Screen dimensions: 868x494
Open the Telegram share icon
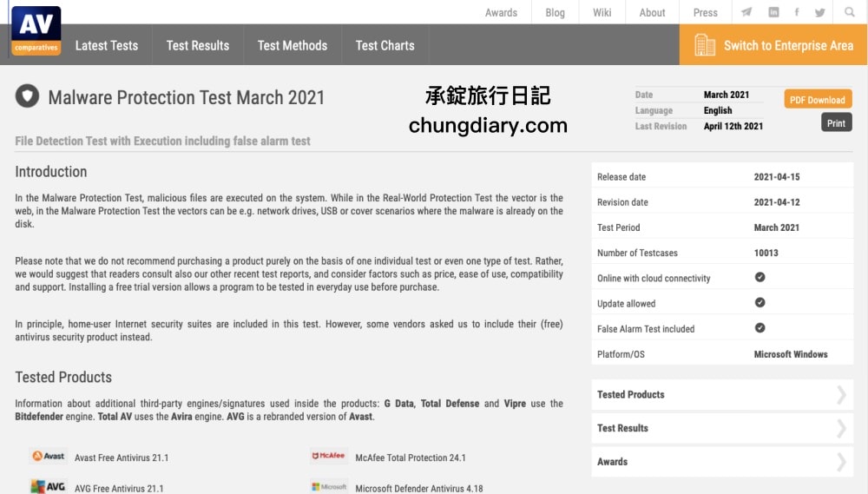click(746, 12)
